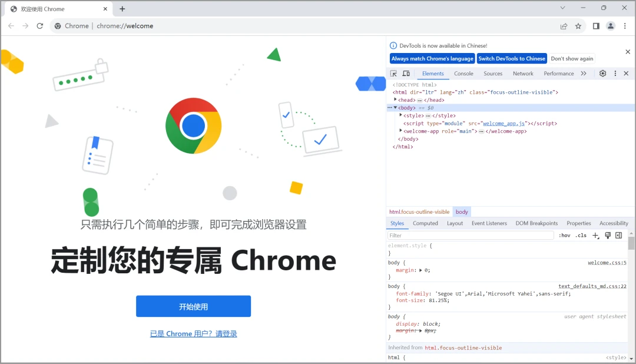Reload the chrome://welcome page

40,26
